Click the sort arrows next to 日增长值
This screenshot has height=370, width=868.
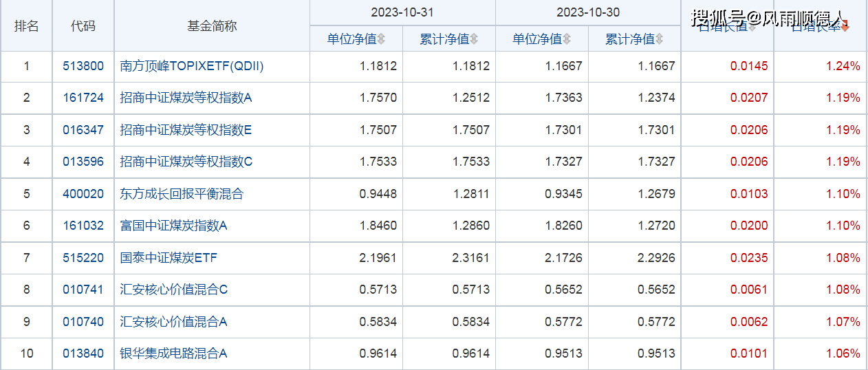click(x=752, y=27)
